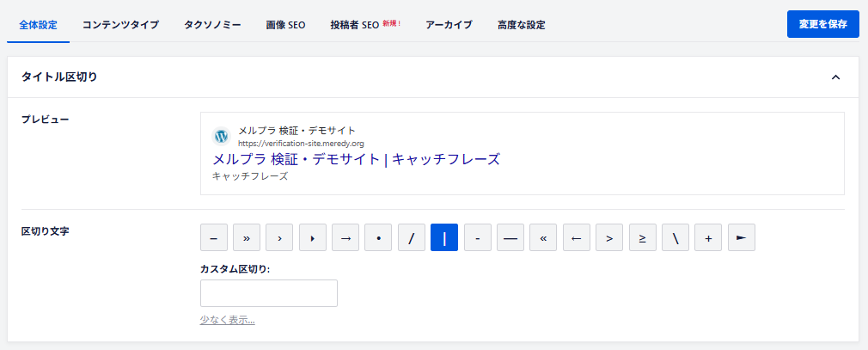This screenshot has width=868, height=350.
Task: Click the WordPress logo in the preview
Action: pyautogui.click(x=222, y=136)
